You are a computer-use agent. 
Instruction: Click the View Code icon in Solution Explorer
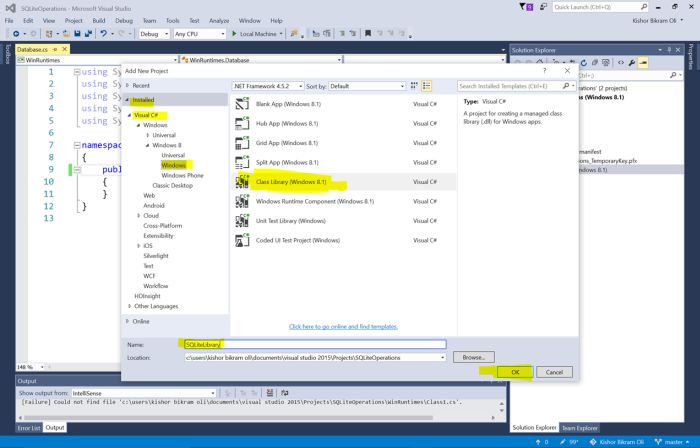621,62
